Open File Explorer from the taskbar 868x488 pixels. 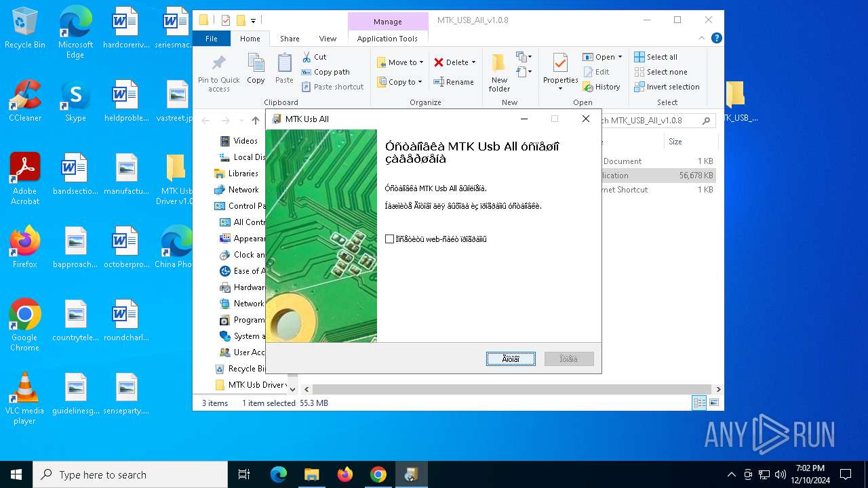[x=311, y=474]
